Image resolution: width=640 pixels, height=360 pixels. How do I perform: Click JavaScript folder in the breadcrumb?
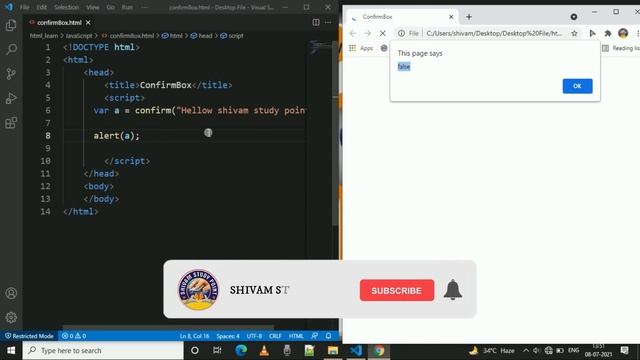[x=79, y=36]
